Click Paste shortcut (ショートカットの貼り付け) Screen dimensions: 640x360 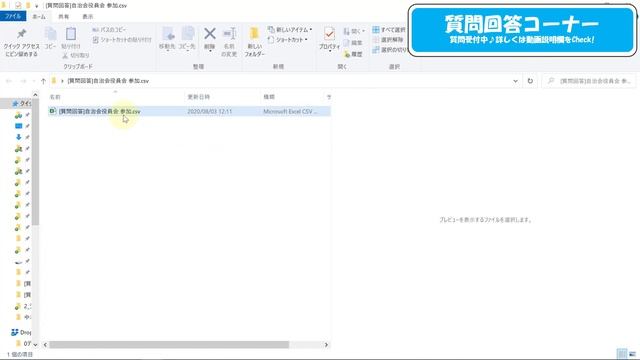pos(122,40)
